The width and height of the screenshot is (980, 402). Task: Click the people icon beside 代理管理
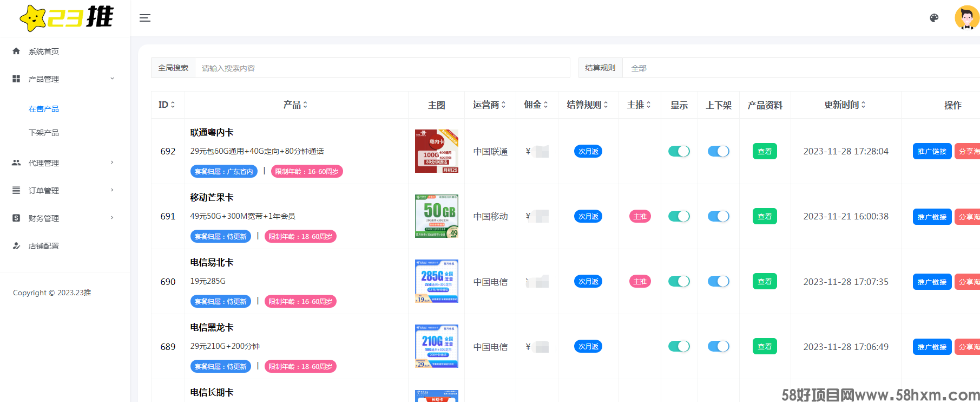pyautogui.click(x=16, y=163)
